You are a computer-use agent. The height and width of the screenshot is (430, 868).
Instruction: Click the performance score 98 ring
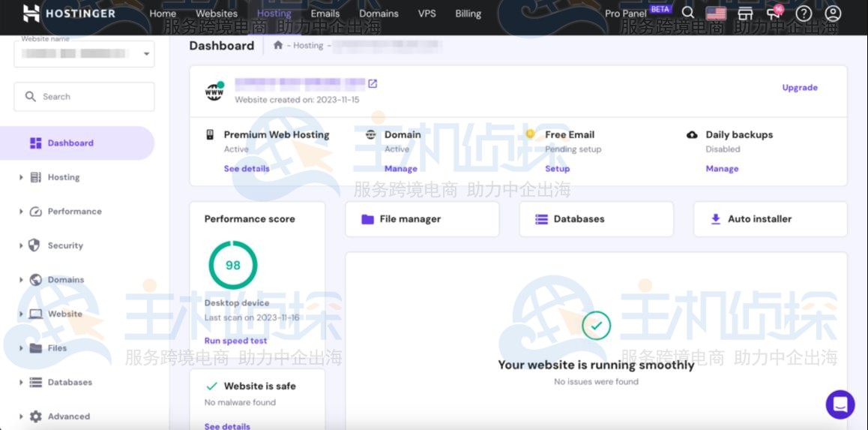coord(233,265)
